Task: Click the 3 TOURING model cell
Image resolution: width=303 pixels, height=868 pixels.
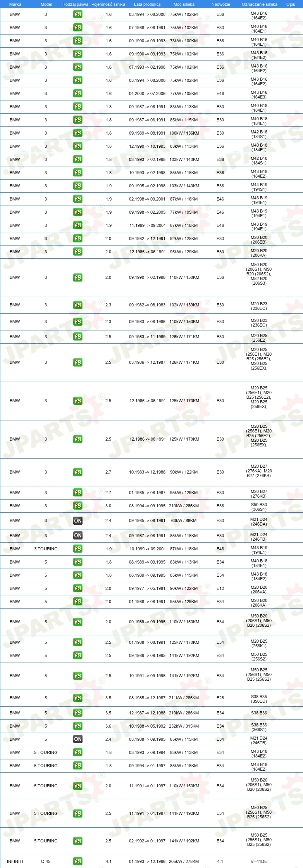Action: 46,549
